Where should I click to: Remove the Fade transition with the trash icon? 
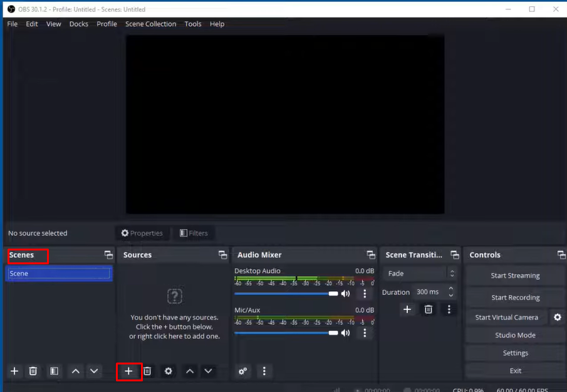pos(429,309)
